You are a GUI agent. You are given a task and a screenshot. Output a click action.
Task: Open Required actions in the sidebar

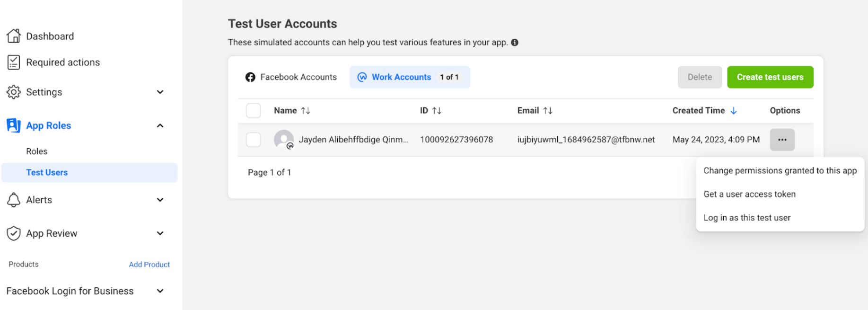click(x=63, y=62)
